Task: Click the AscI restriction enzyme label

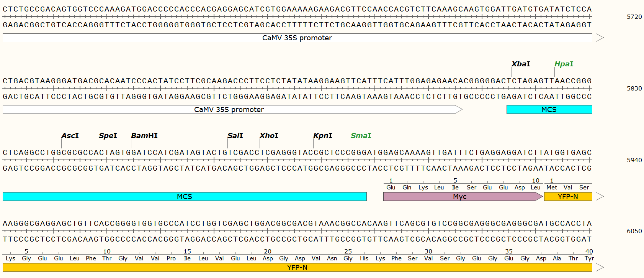Action: [x=70, y=136]
